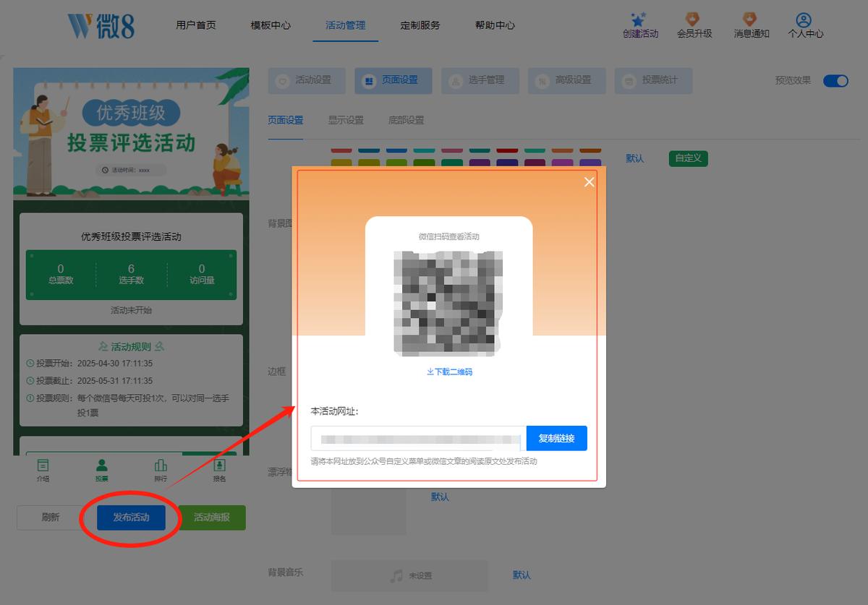The width and height of the screenshot is (868, 605).
Task: Open 定制服务 in the top menu
Action: point(420,25)
